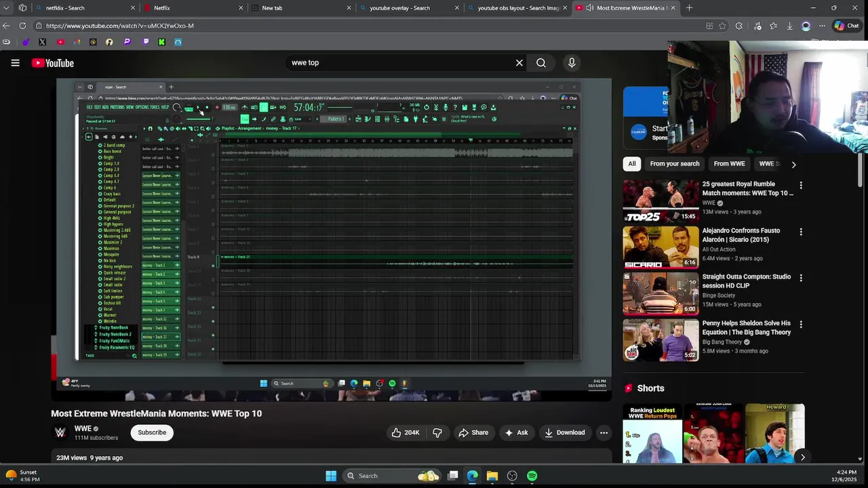Refresh the current page

22,26
